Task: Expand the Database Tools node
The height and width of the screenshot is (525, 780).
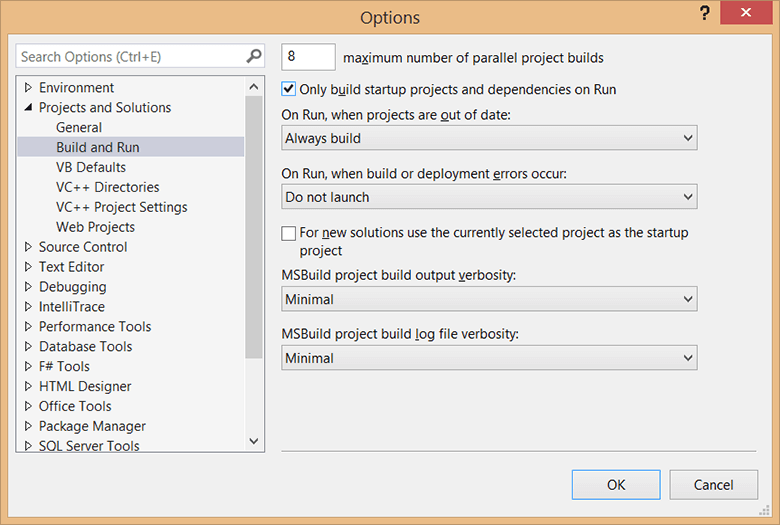Action: (28, 346)
